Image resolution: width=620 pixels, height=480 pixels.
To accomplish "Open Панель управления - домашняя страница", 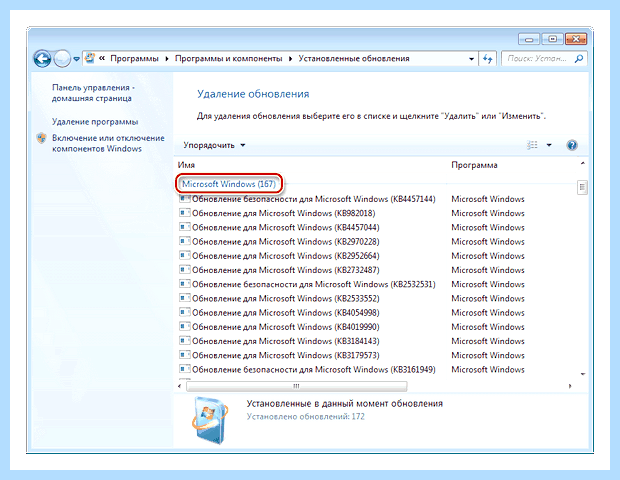I will 93,93.
